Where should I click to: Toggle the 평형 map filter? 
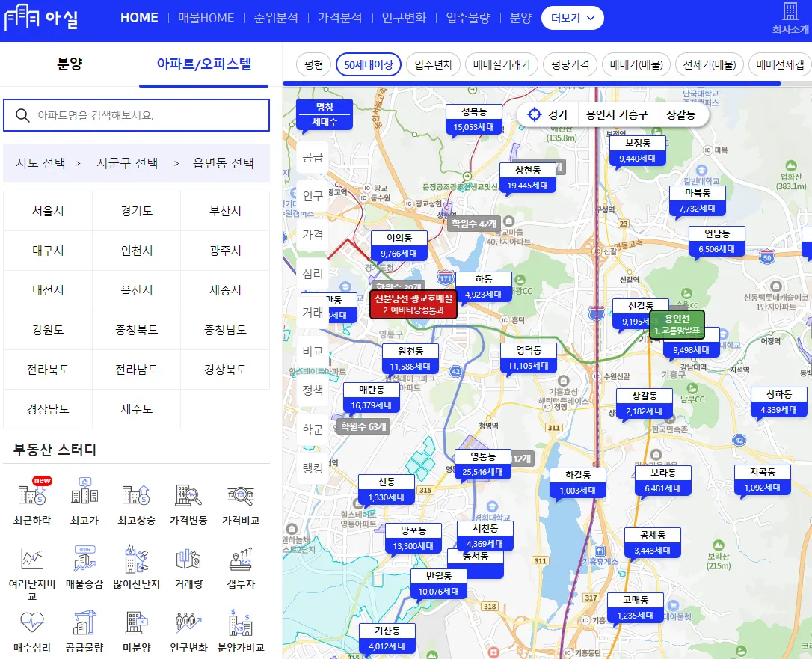tap(314, 65)
